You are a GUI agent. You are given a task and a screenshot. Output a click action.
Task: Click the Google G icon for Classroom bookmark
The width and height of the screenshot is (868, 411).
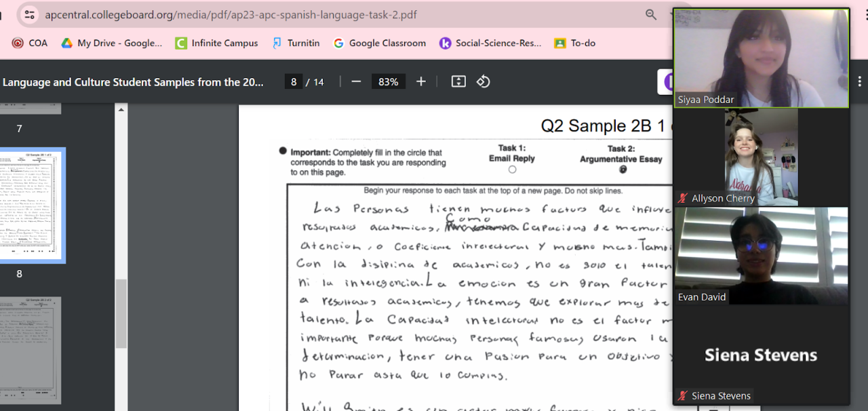click(x=338, y=43)
